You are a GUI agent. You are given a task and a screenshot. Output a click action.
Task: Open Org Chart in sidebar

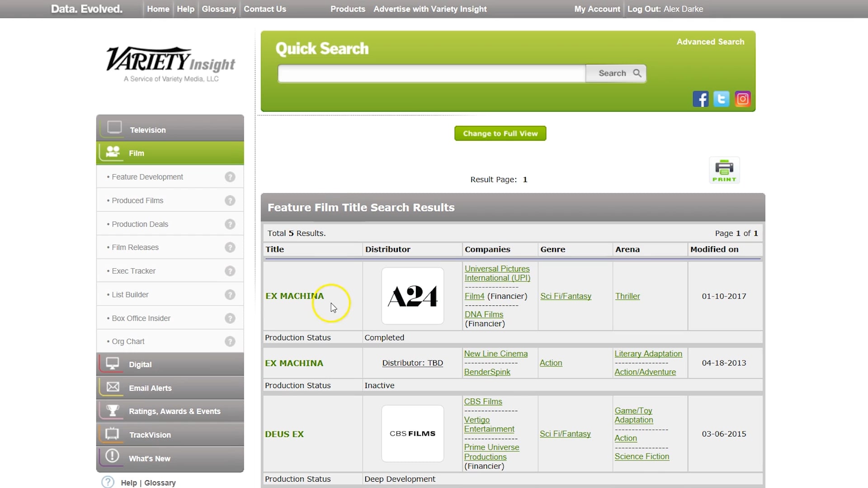[x=128, y=342]
